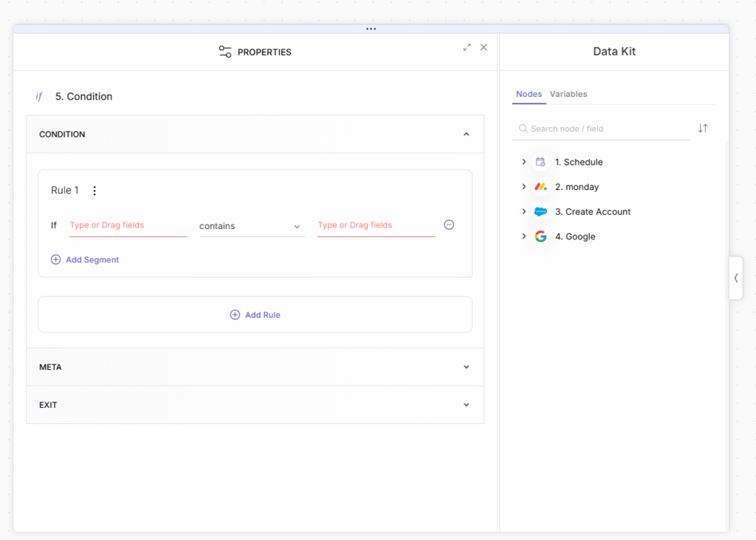This screenshot has height=540, width=756.
Task: Click the plus icon beside Add Segment
Action: tap(56, 259)
